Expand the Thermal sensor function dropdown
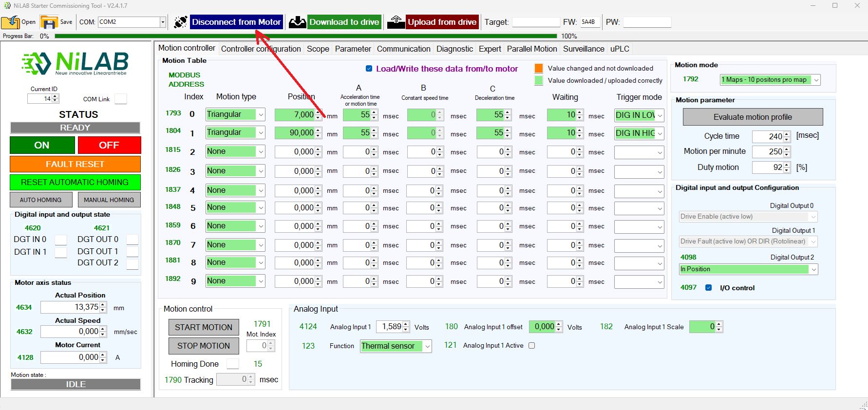 tap(427, 346)
